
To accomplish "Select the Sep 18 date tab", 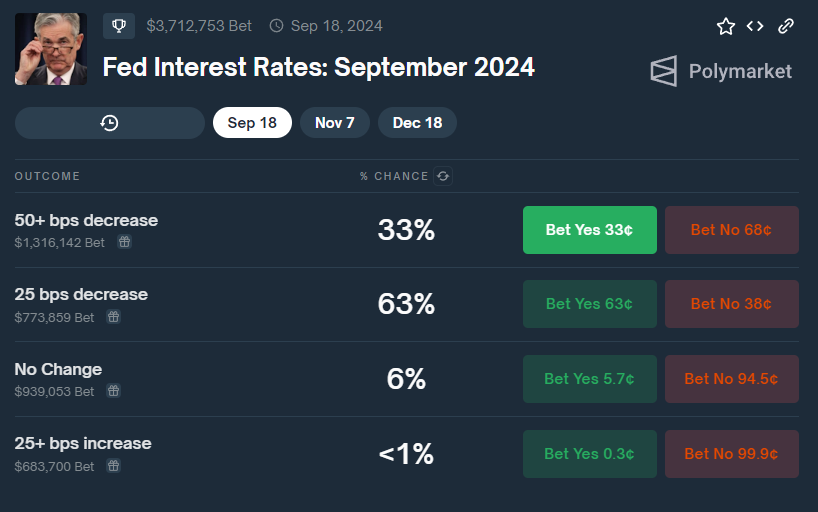I will 252,123.
